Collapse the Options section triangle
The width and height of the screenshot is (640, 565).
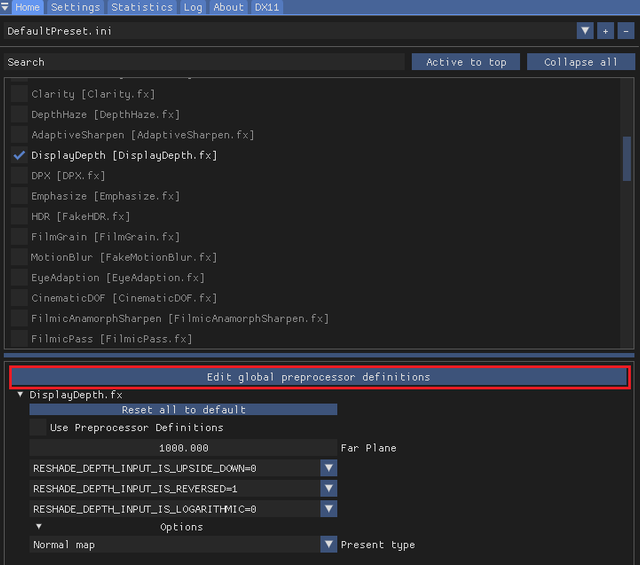coord(39,527)
